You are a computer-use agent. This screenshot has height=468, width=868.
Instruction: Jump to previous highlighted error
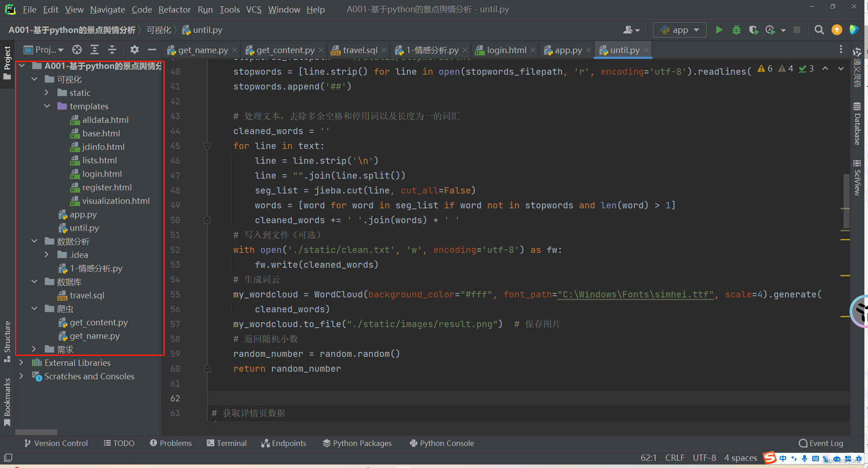(x=825, y=69)
